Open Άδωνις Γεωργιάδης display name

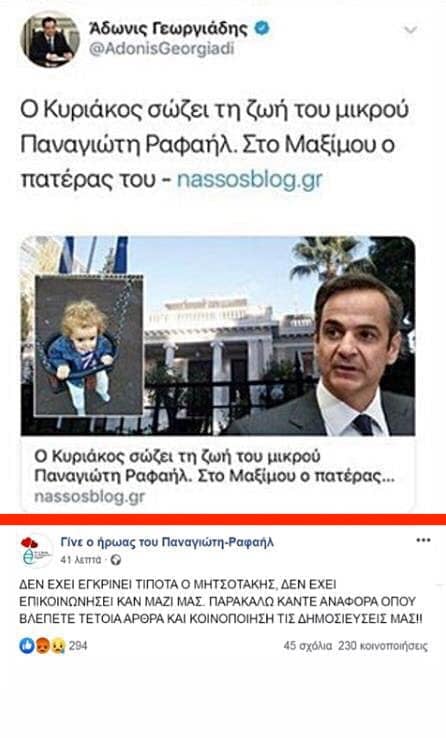coord(168,28)
